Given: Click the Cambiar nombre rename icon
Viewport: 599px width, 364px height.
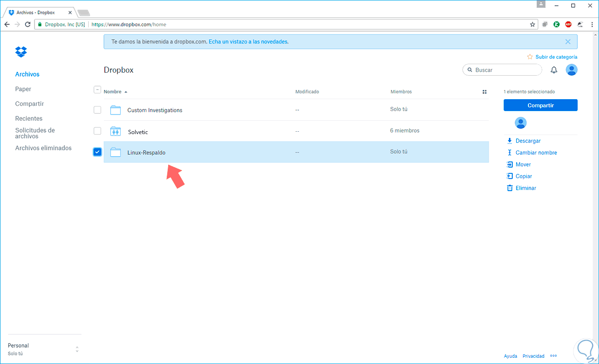Looking at the screenshot, I should 509,153.
